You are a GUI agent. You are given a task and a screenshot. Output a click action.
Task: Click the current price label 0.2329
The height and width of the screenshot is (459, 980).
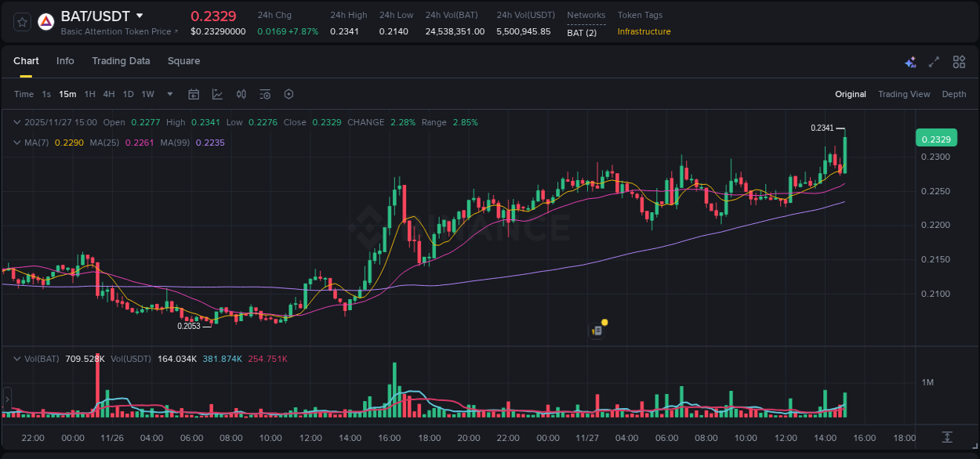[x=938, y=138]
